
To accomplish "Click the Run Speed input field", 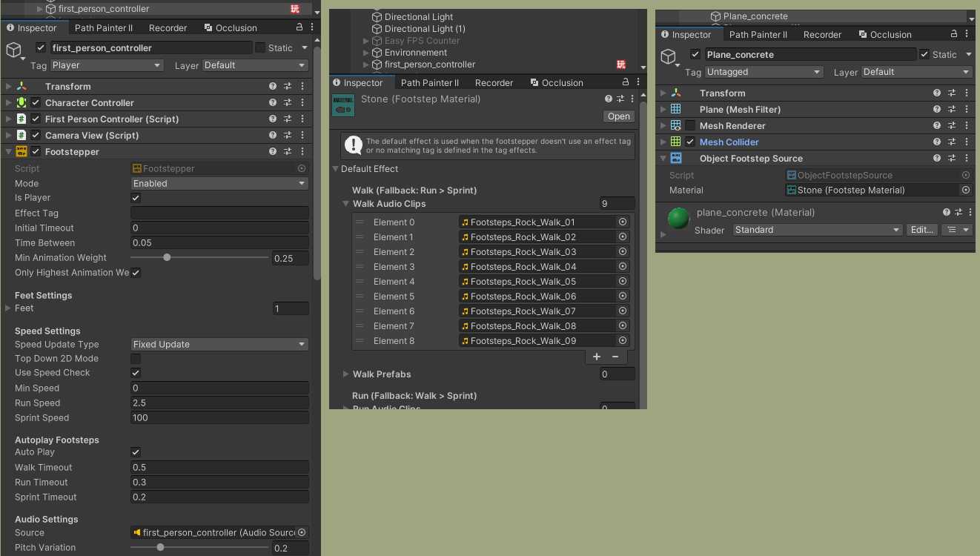I will point(219,403).
